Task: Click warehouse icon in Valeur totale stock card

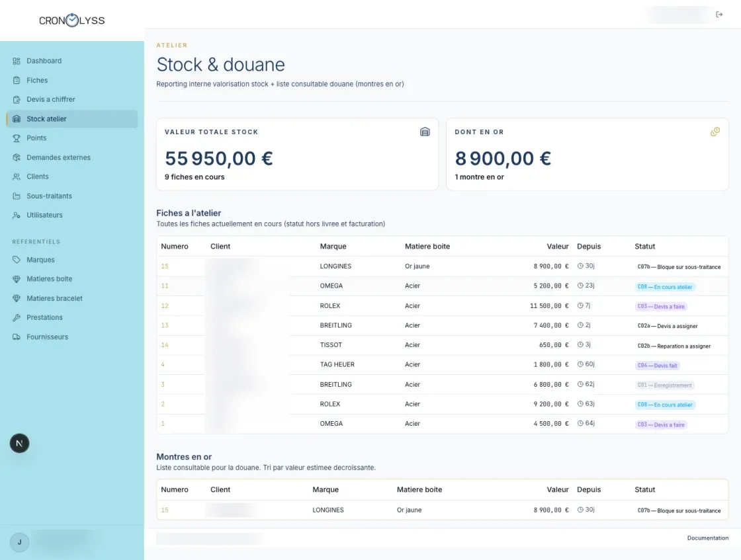Action: coord(425,132)
